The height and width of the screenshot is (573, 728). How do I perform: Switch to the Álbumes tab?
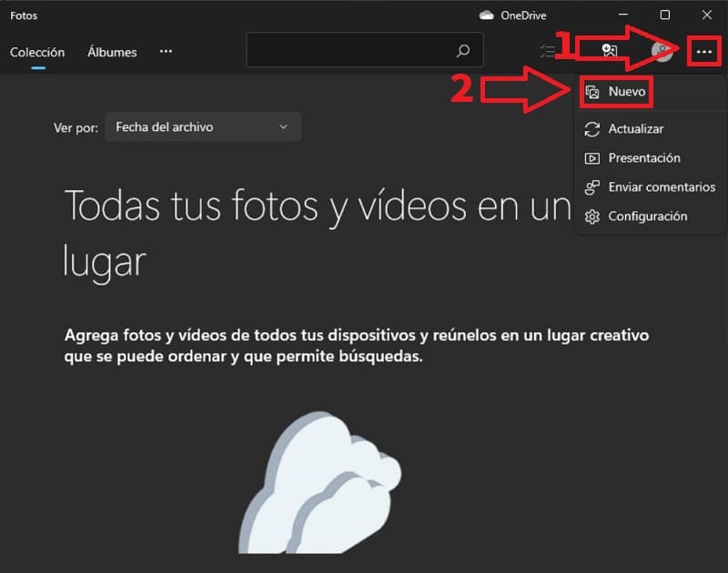point(112,52)
